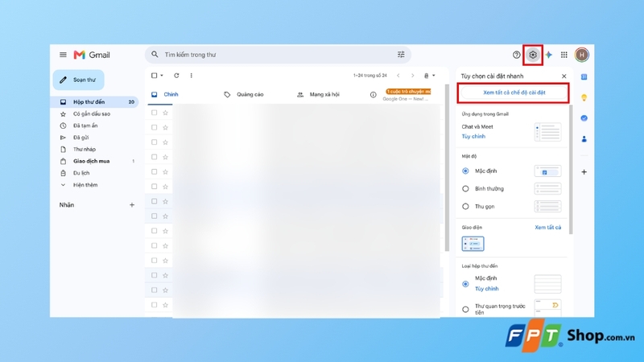Open Hộp thư đến folder
644x362 pixels.
coord(94,102)
